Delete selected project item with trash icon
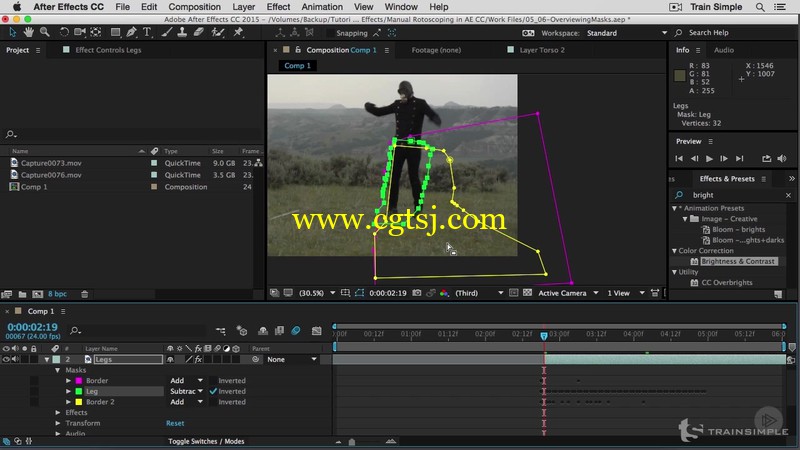Viewport: 800px width, 450px height. click(x=85, y=294)
